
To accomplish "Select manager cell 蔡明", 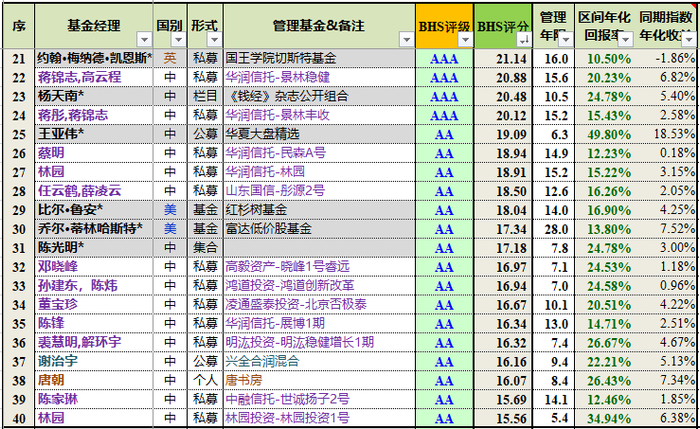I will (94, 153).
